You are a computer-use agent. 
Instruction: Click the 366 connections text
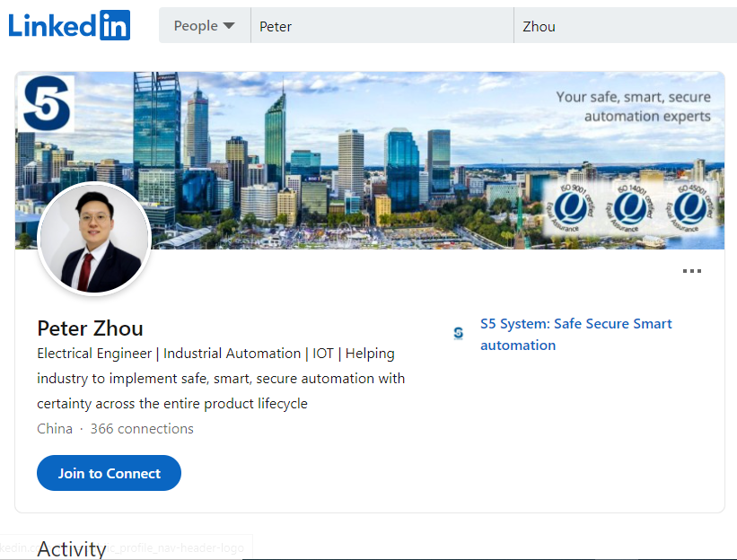tap(142, 428)
